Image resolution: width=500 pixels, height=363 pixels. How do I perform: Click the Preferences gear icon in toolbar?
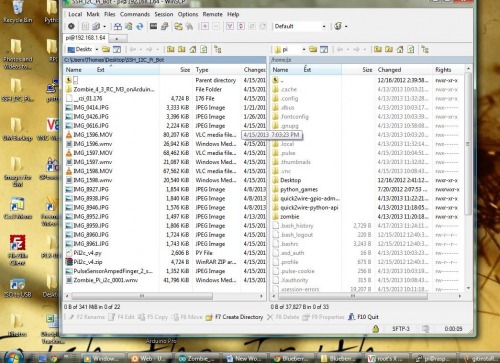point(71,26)
